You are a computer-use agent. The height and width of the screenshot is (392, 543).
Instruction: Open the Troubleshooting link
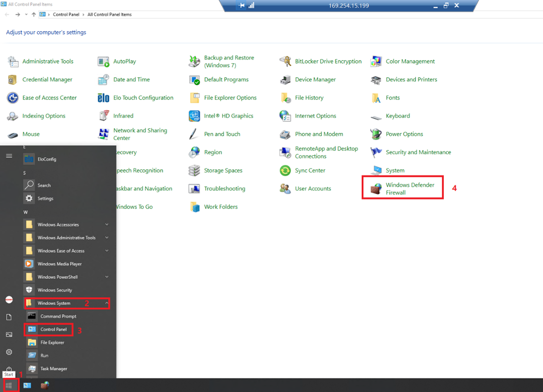click(x=225, y=188)
